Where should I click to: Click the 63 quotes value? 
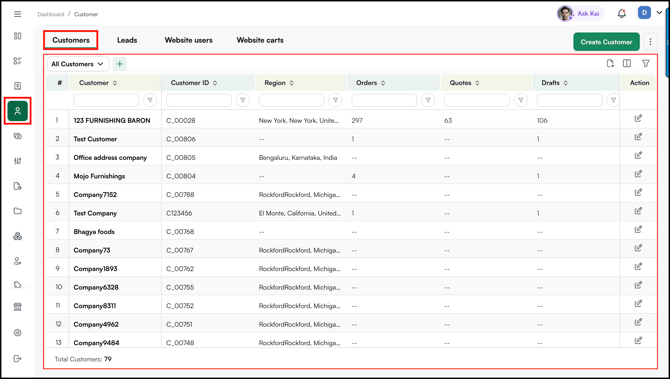pyautogui.click(x=448, y=120)
